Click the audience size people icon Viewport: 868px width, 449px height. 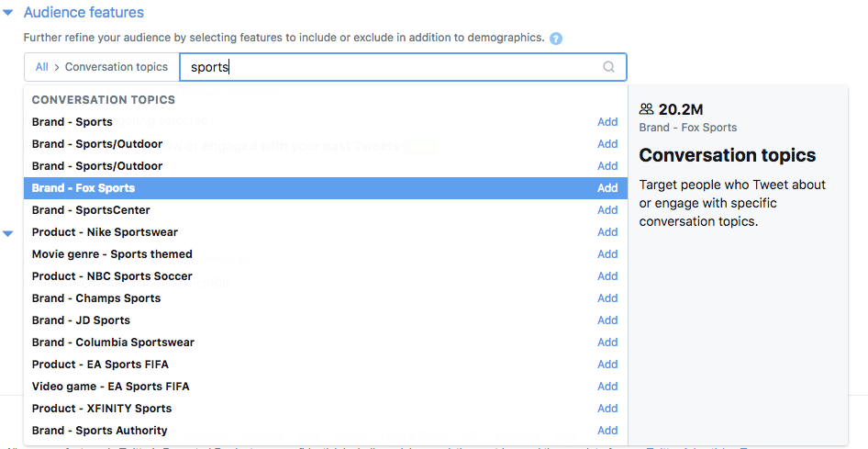pyautogui.click(x=646, y=109)
